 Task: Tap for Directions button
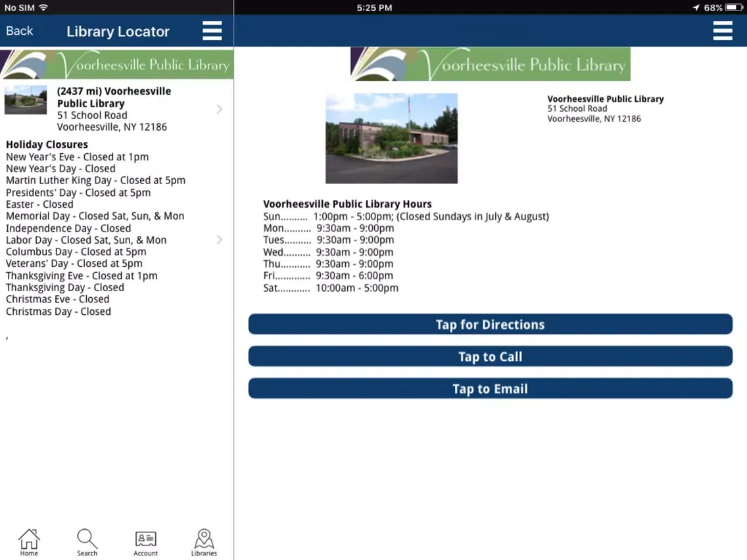pos(491,324)
